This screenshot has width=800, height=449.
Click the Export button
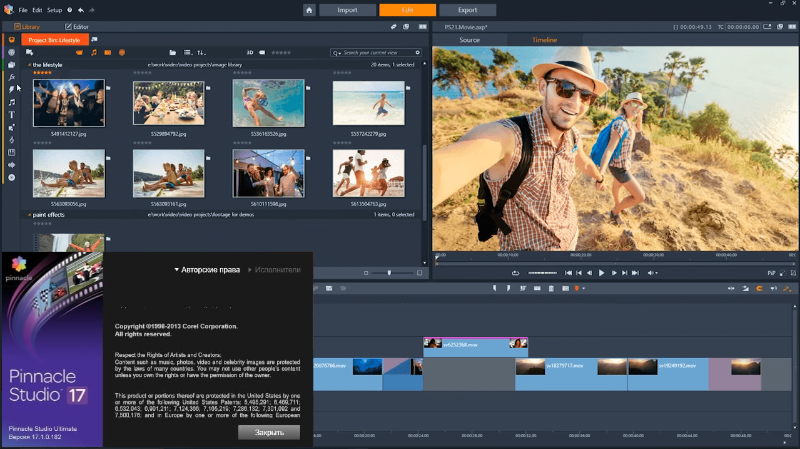click(467, 10)
